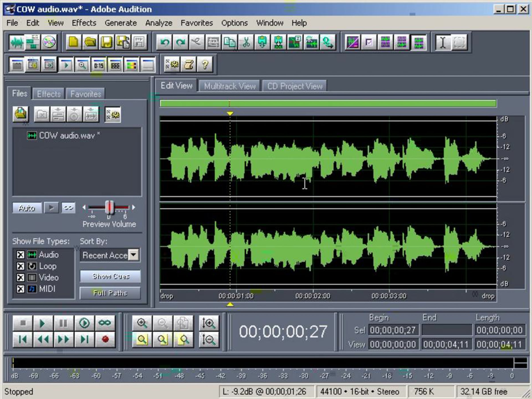Uncheck the Loop file type checkbox
532x399 pixels.
21,266
